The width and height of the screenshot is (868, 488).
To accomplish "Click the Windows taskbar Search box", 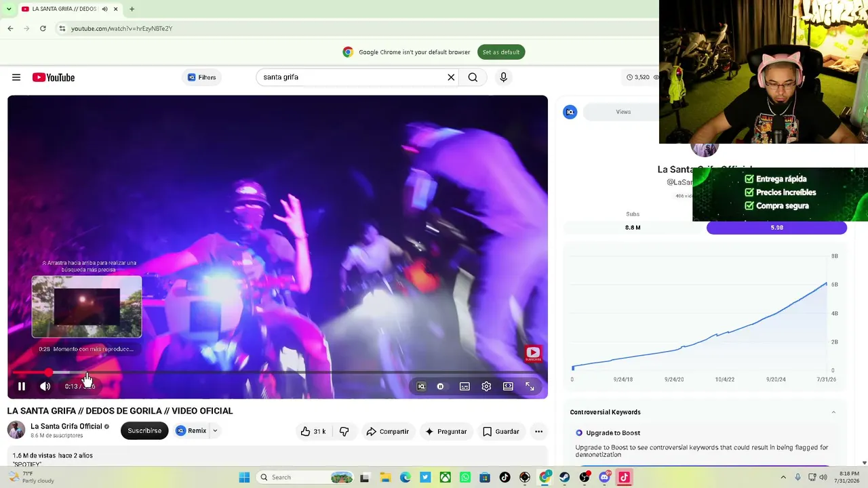I will (304, 477).
